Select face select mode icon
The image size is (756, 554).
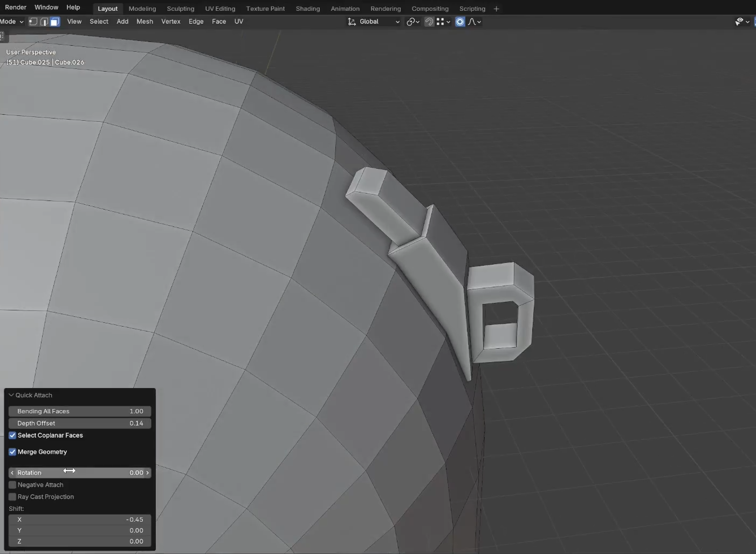click(54, 22)
